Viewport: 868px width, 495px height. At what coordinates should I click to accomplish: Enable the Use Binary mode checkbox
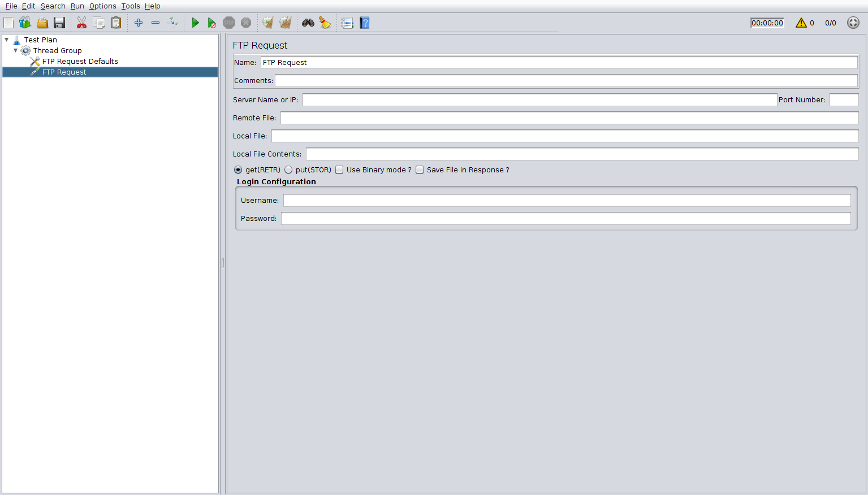point(339,170)
